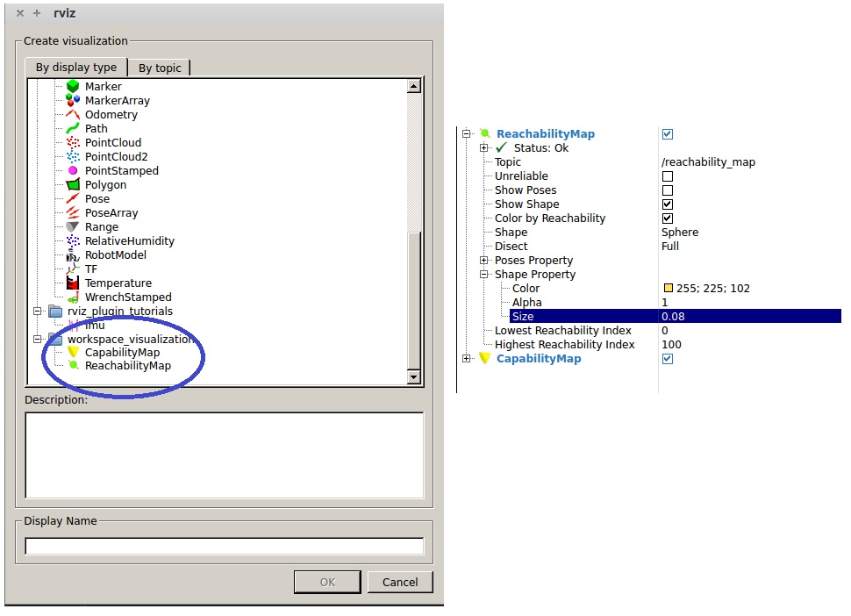Switch to the By topic tab

click(161, 68)
